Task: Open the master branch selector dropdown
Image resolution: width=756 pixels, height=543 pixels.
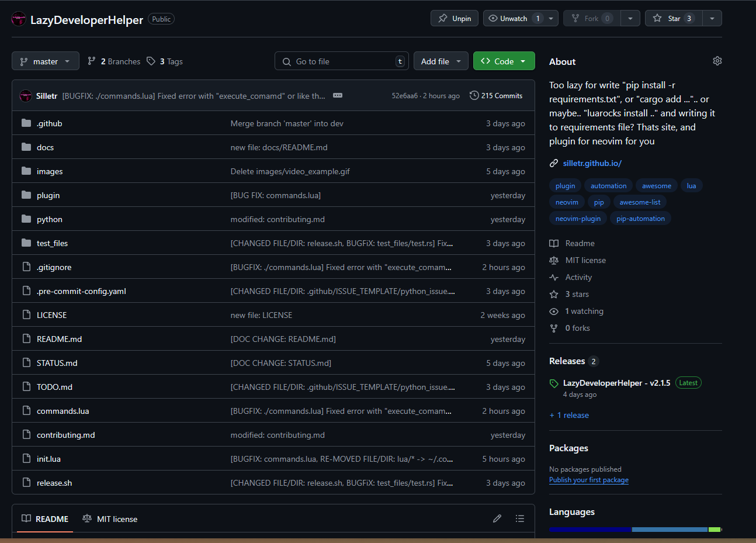Action: (46, 61)
